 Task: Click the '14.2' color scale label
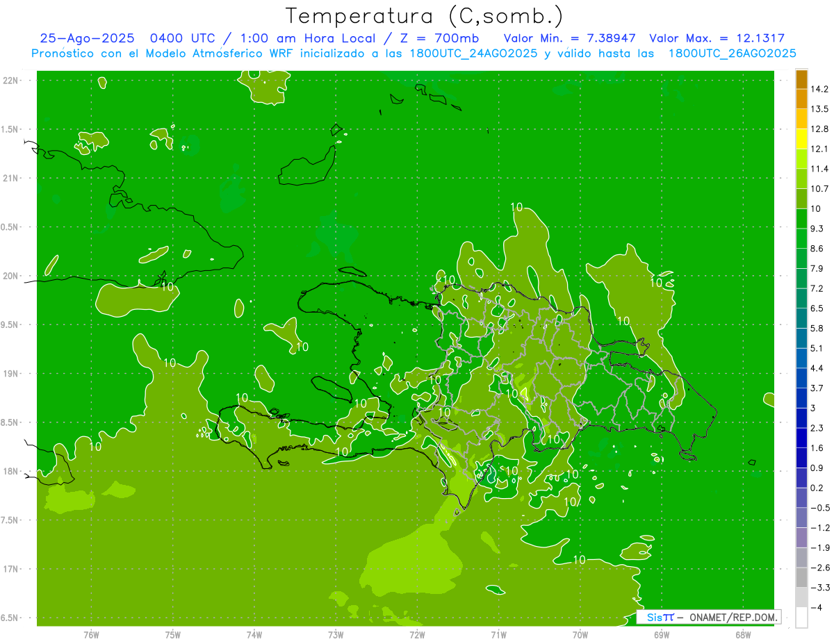pyautogui.click(x=819, y=89)
